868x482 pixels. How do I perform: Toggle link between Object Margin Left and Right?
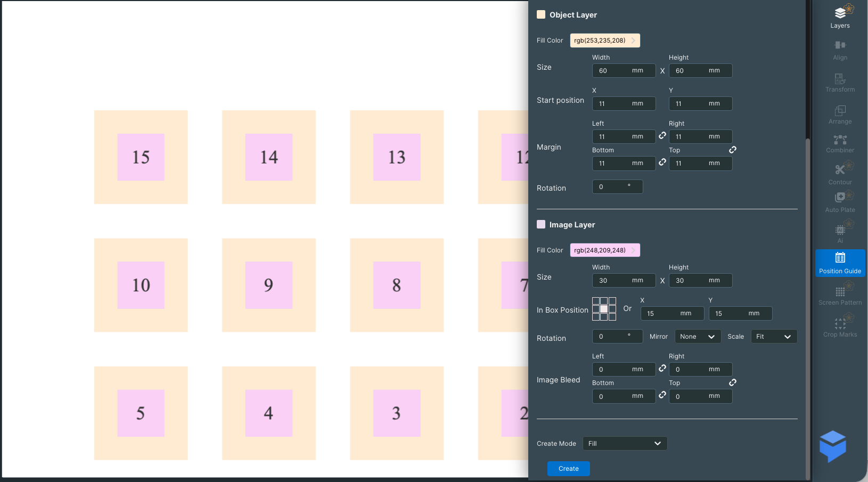click(662, 136)
